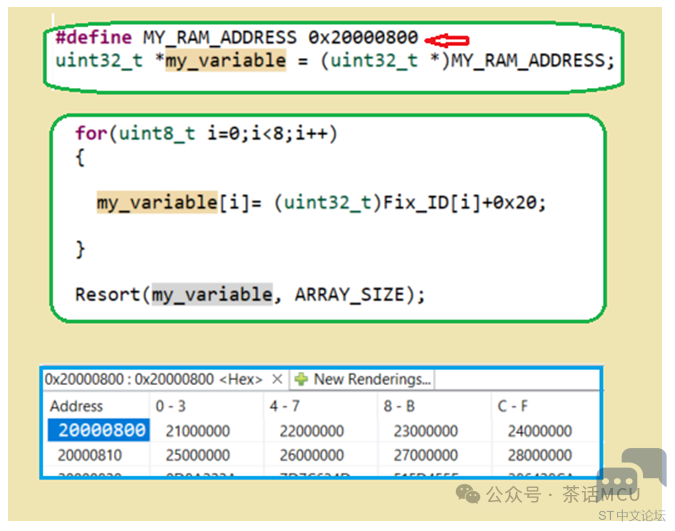Click the 4 - 7 column header

(284, 406)
